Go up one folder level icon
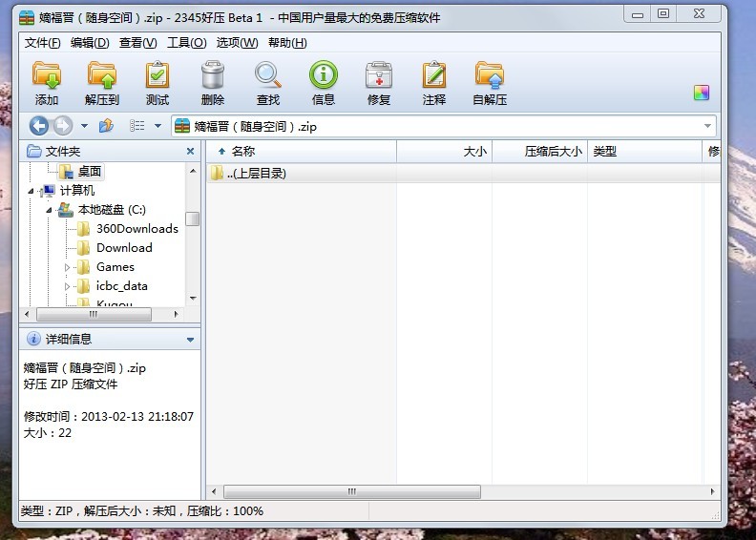 click(106, 126)
